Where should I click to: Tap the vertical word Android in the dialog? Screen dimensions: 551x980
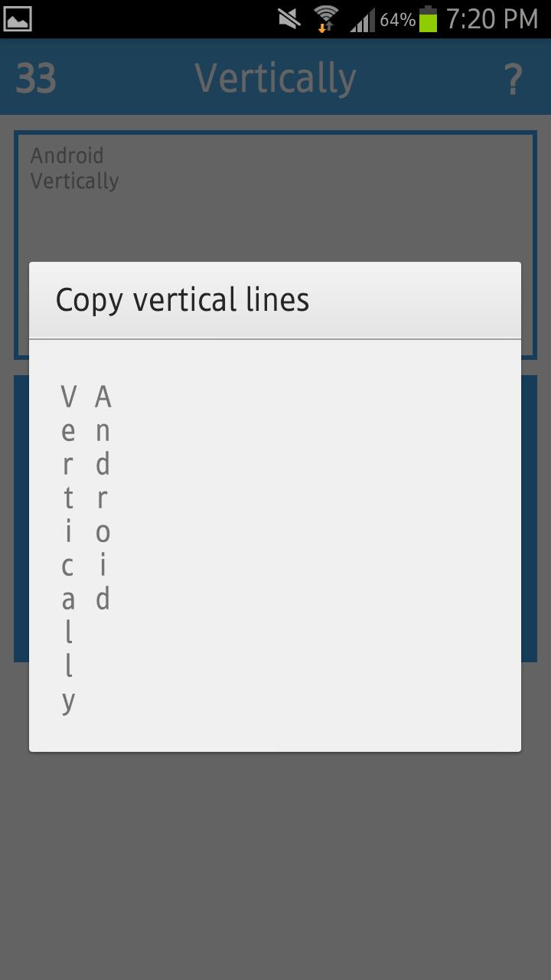point(102,498)
